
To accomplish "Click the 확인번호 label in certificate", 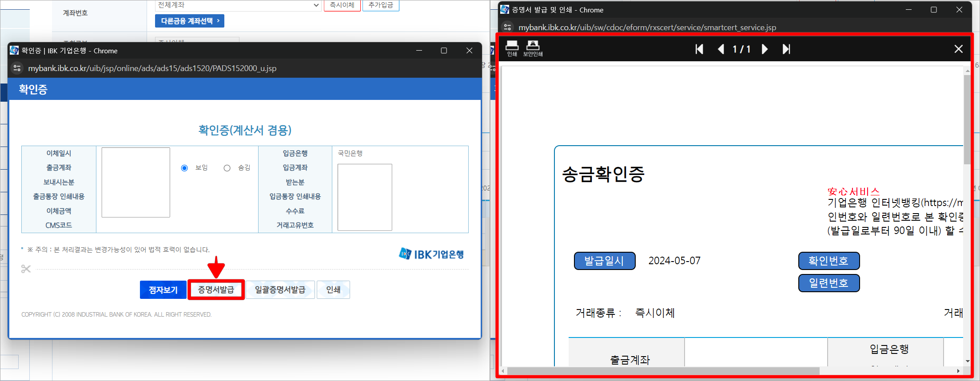I will 829,261.
